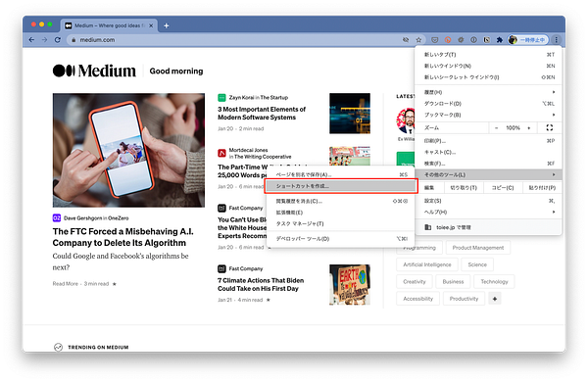Click the gray gear-shaped extension icon
This screenshot has height=382, width=588.
coord(461,40)
